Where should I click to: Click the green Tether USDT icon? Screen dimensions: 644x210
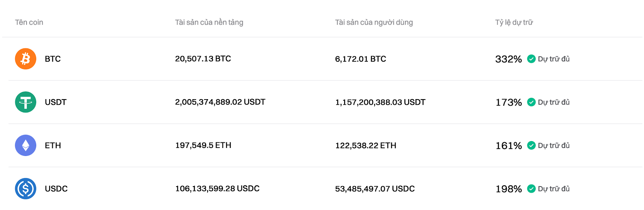(x=26, y=102)
